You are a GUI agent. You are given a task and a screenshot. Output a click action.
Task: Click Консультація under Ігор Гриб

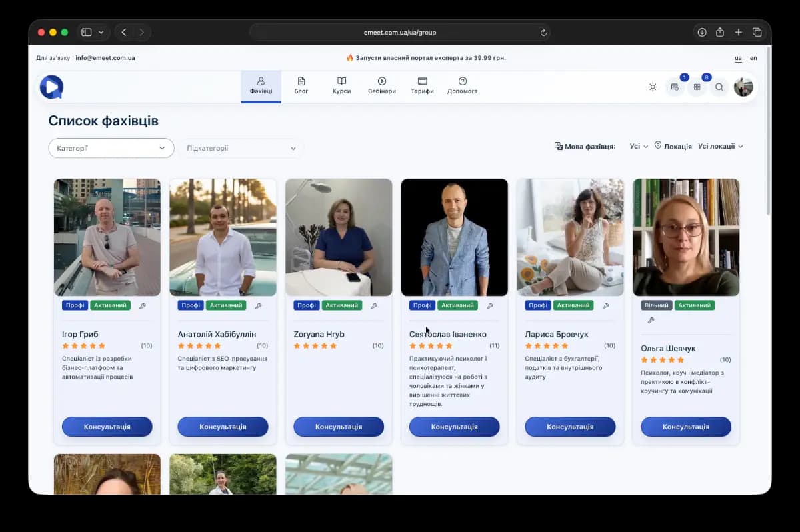click(x=107, y=427)
